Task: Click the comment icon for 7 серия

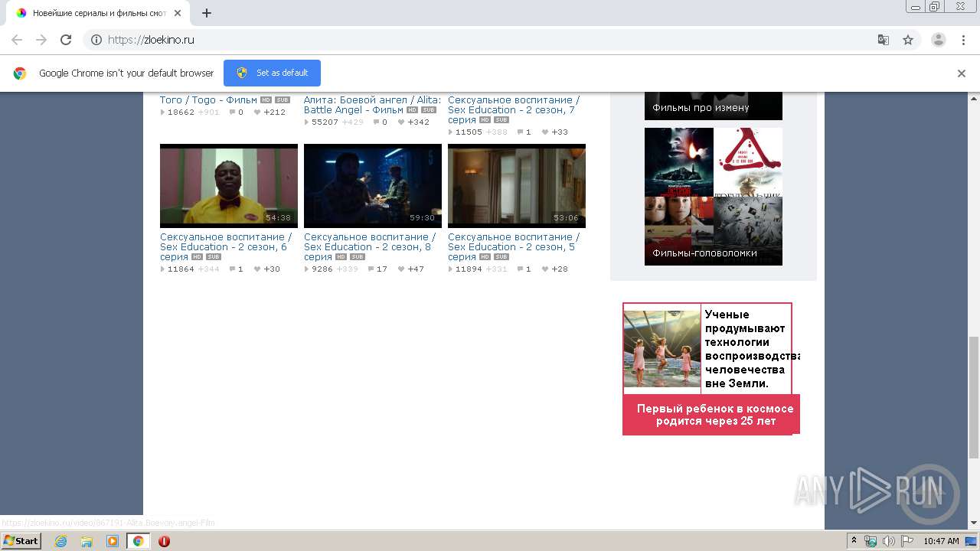Action: click(521, 132)
